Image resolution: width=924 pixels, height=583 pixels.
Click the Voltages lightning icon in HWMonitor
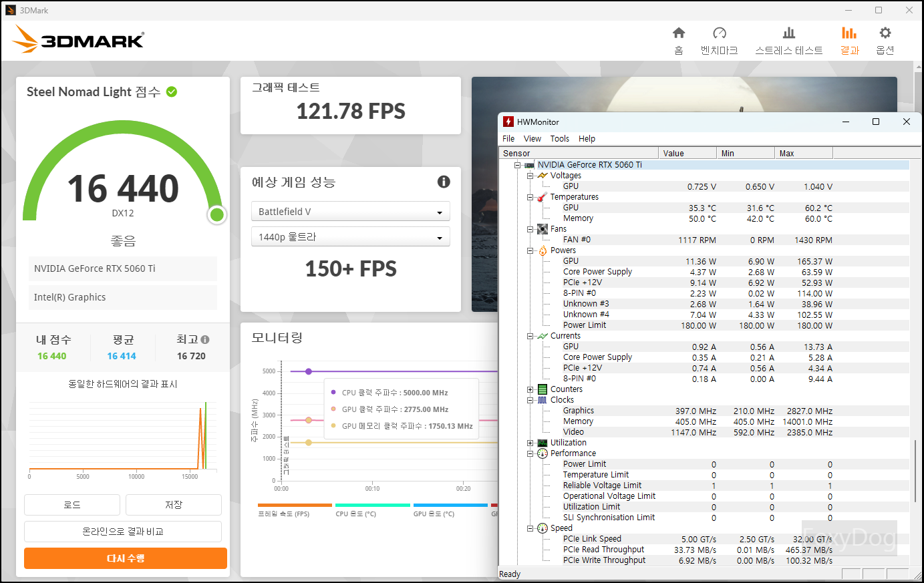click(x=543, y=176)
